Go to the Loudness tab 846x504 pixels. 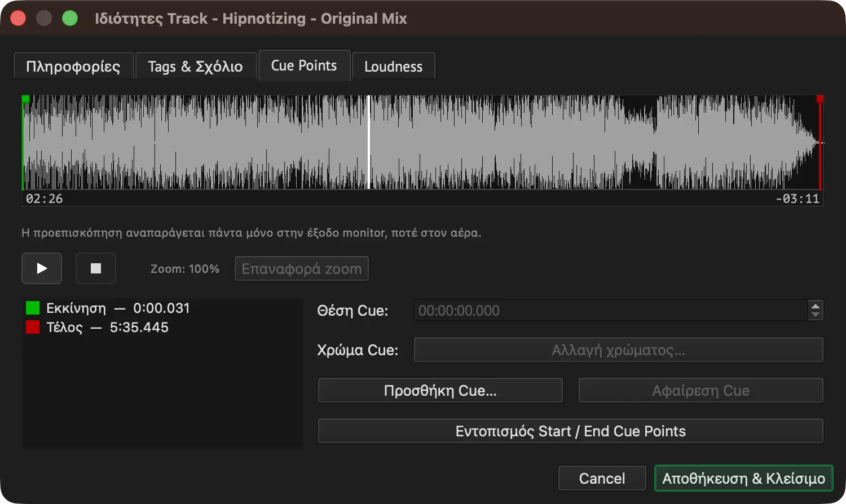pyautogui.click(x=393, y=67)
